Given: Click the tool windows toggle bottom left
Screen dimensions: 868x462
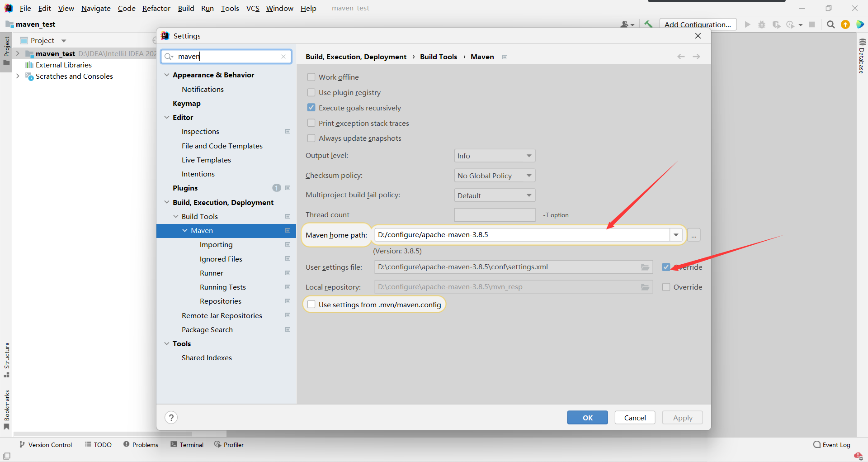Looking at the screenshot, I should tap(7, 456).
